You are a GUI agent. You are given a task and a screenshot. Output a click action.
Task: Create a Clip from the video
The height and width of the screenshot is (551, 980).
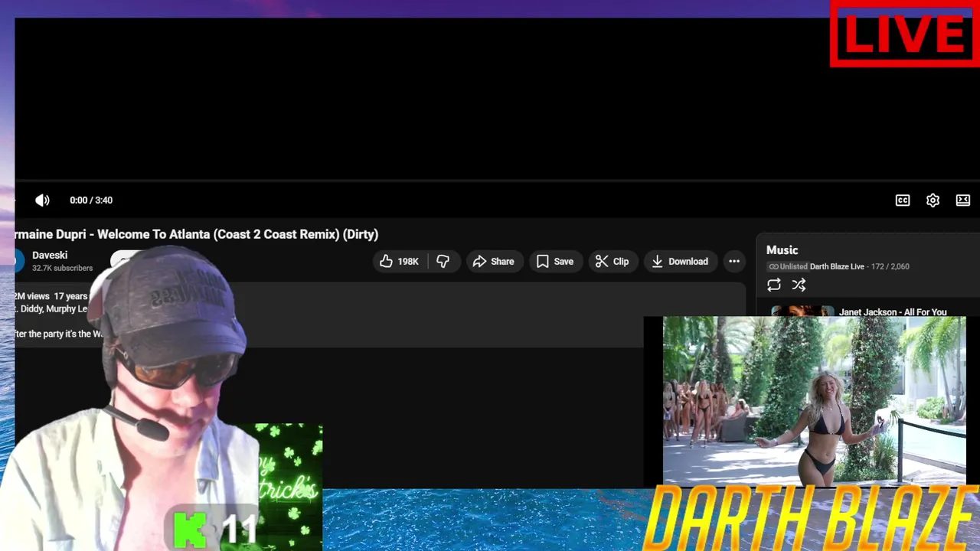coord(612,262)
